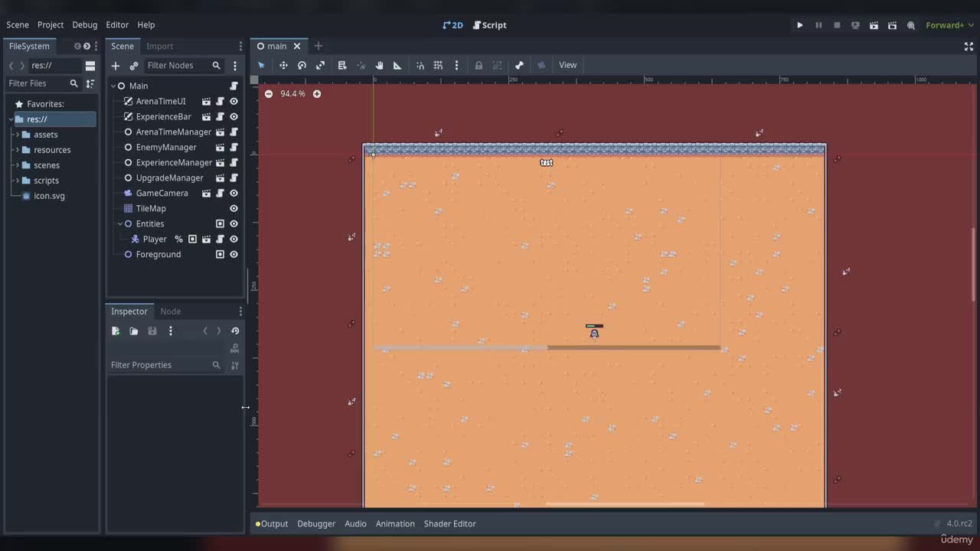Hide the ArenaTimeUI node
The height and width of the screenshot is (551, 980).
click(234, 101)
